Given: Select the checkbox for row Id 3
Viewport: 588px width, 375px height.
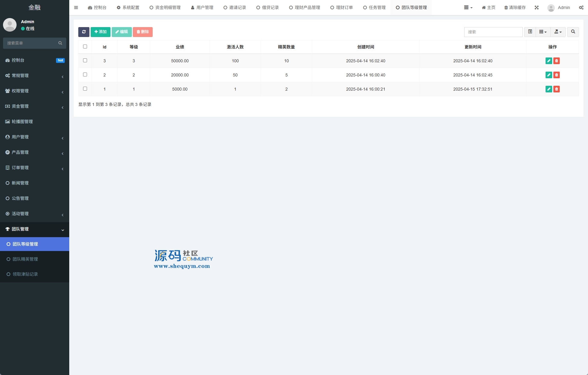Looking at the screenshot, I should (x=85, y=60).
